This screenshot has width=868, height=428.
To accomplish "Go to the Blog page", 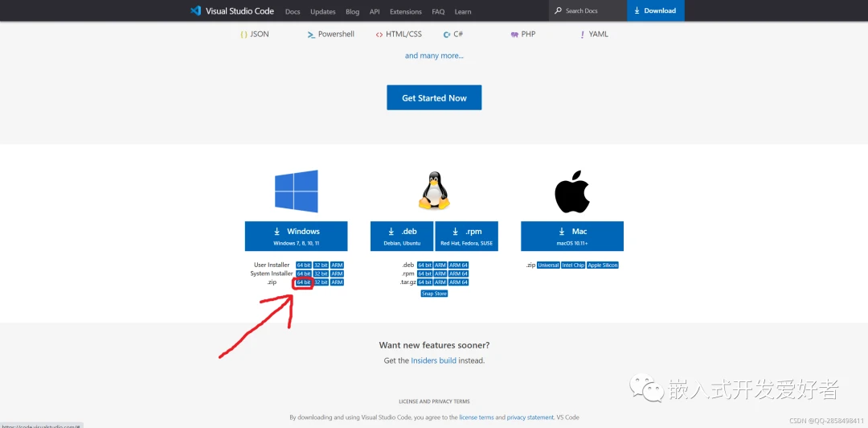I will coord(353,11).
